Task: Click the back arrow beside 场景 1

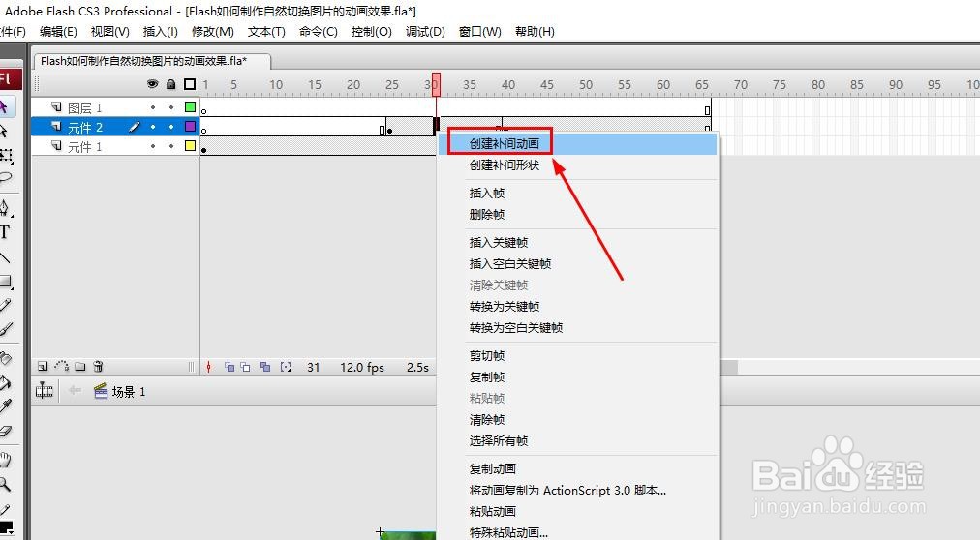Action: click(75, 391)
